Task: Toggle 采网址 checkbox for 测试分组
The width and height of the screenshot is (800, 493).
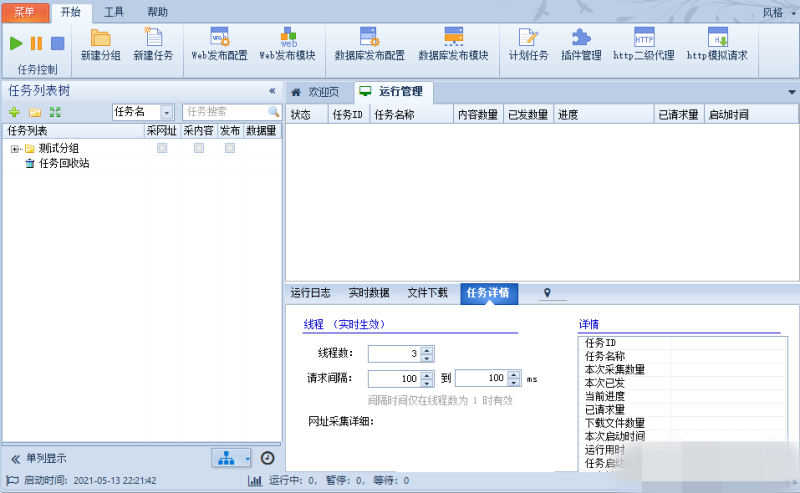Action: pyautogui.click(x=162, y=148)
